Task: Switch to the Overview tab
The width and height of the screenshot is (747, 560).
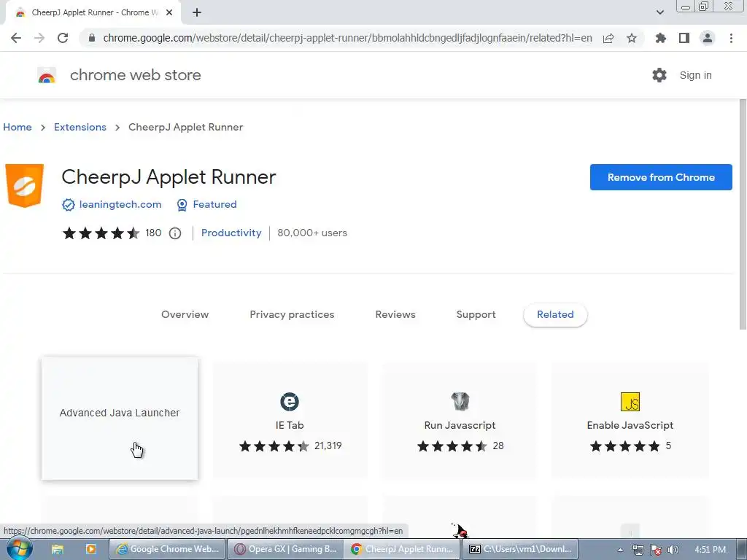Action: (185, 314)
